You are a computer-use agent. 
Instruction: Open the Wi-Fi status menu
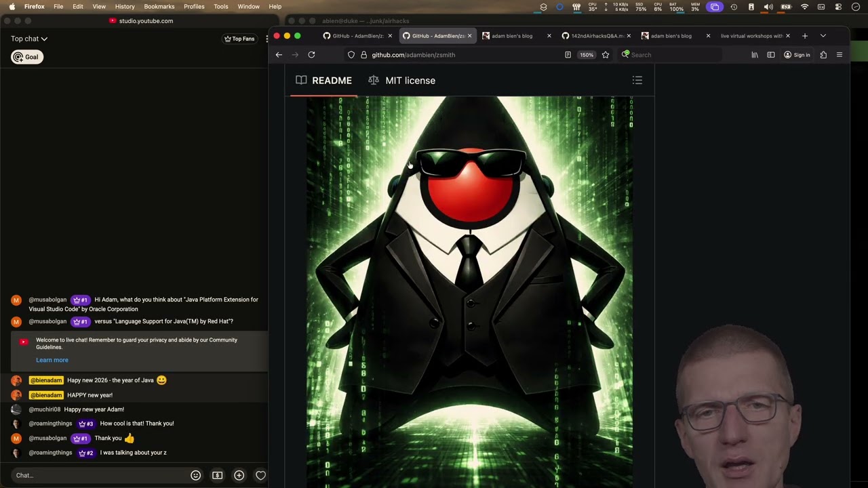click(804, 7)
